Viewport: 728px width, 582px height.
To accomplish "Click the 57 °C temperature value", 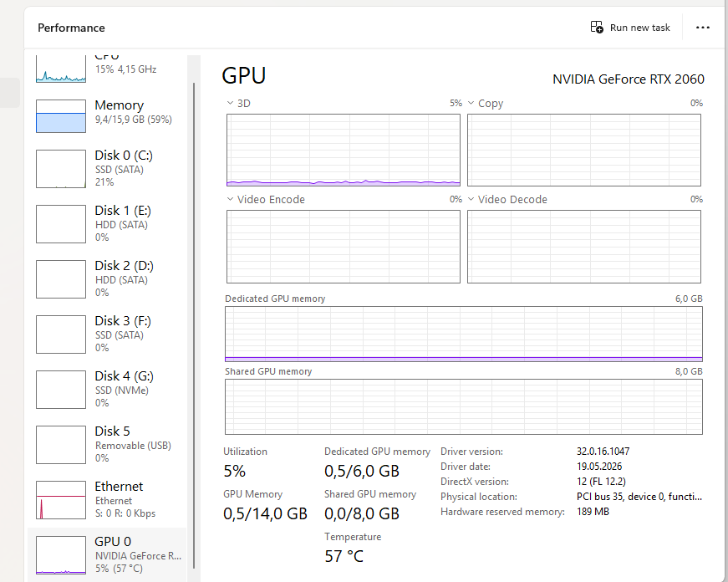I will (344, 556).
